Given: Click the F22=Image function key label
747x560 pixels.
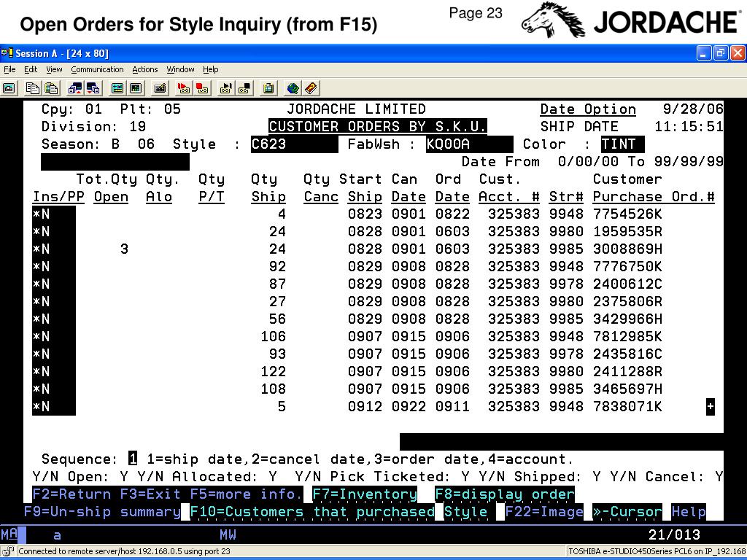Looking at the screenshot, I should point(544,512).
